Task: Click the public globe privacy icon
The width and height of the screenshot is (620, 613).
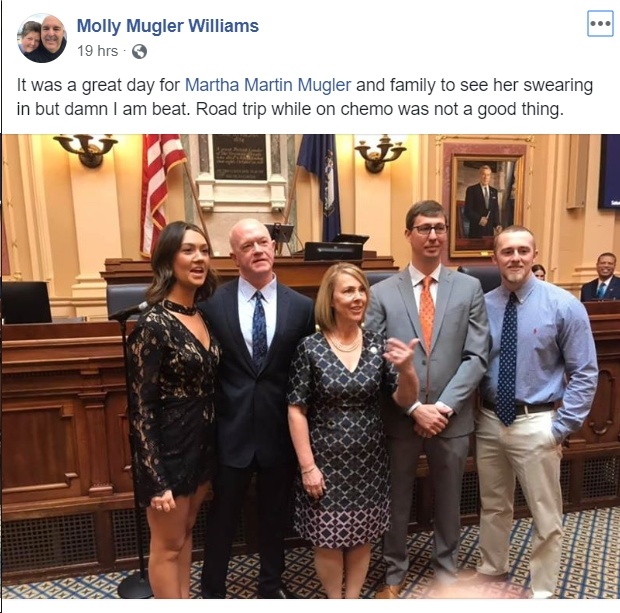Action: (x=139, y=51)
